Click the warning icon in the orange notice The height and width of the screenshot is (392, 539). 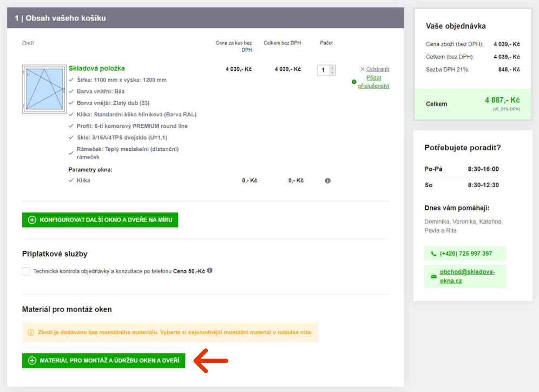[31, 332]
